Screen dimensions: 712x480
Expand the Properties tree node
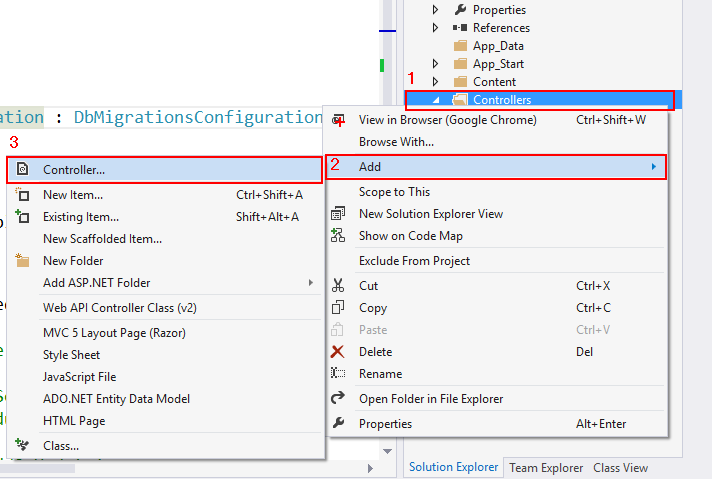tap(436, 10)
